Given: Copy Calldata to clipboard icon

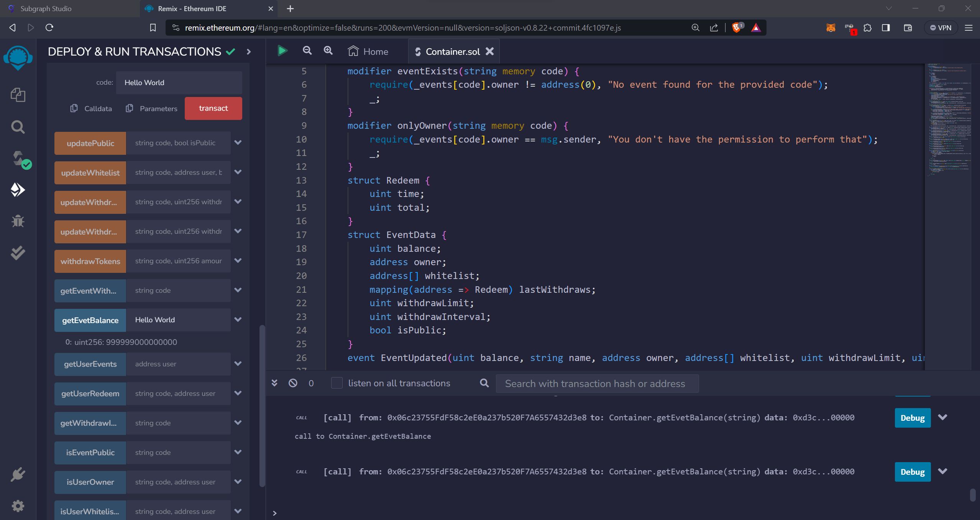Looking at the screenshot, I should 74,108.
